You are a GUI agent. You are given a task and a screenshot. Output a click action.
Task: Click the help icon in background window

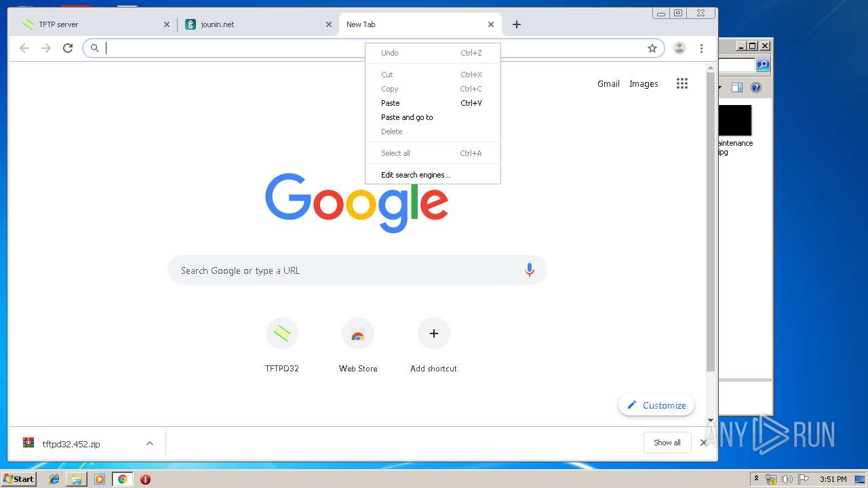756,87
